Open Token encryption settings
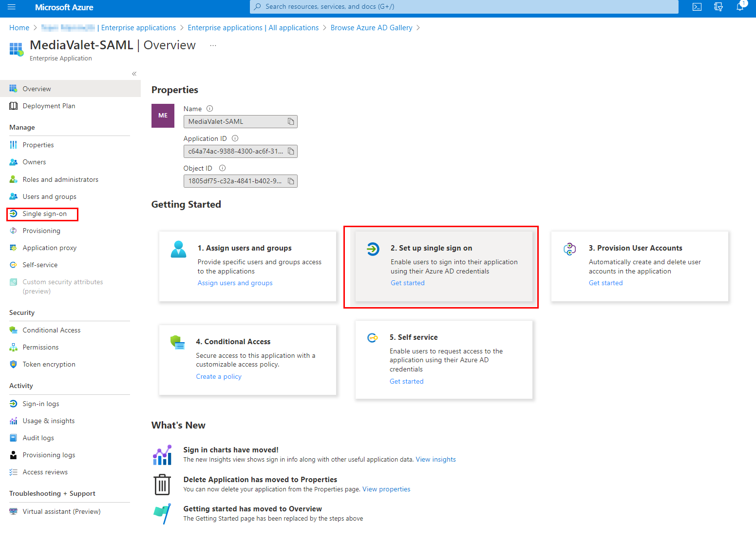 [x=49, y=364]
